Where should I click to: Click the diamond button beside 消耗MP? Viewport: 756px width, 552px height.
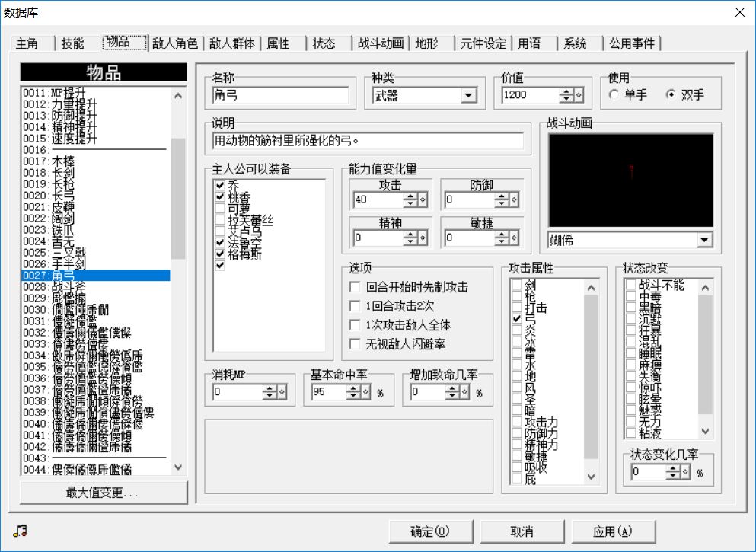(282, 392)
